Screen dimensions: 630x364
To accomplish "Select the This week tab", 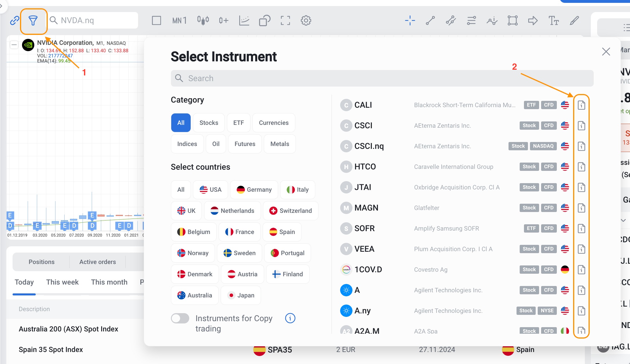I will [x=62, y=282].
